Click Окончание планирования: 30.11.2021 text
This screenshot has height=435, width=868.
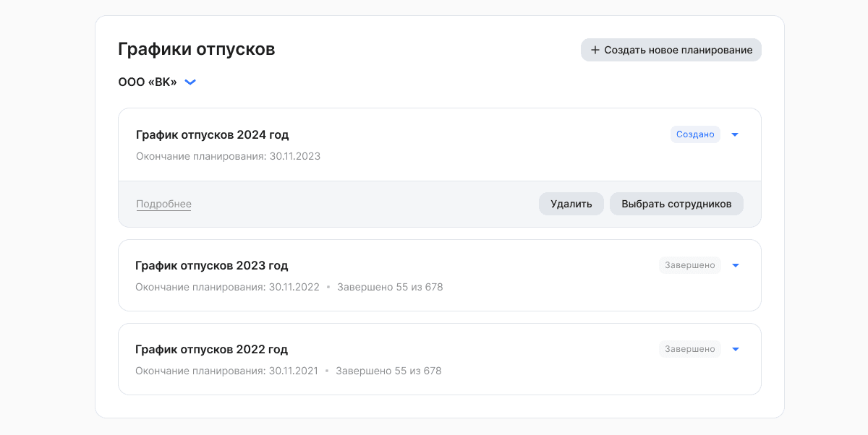[226, 371]
